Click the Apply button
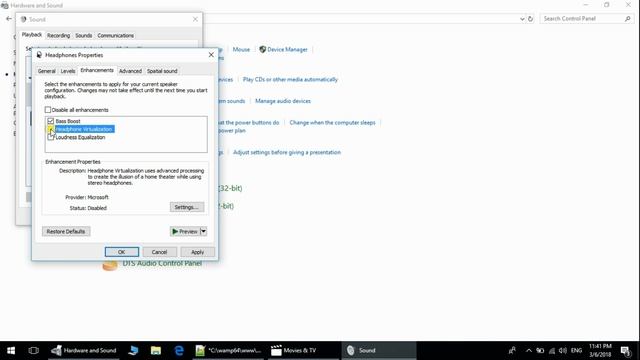 (x=198, y=252)
